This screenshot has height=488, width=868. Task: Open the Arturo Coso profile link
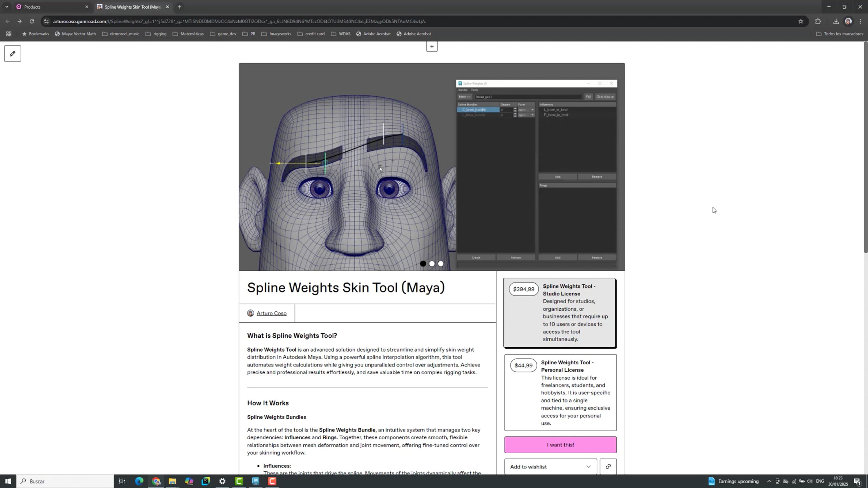click(271, 313)
